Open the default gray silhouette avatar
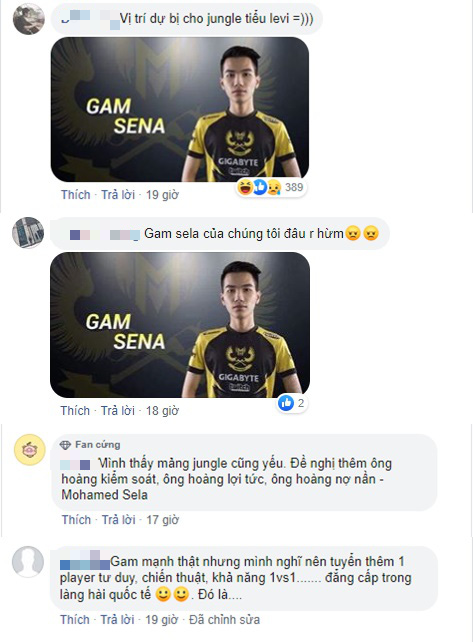The width and height of the screenshot is (473, 642). click(x=28, y=562)
